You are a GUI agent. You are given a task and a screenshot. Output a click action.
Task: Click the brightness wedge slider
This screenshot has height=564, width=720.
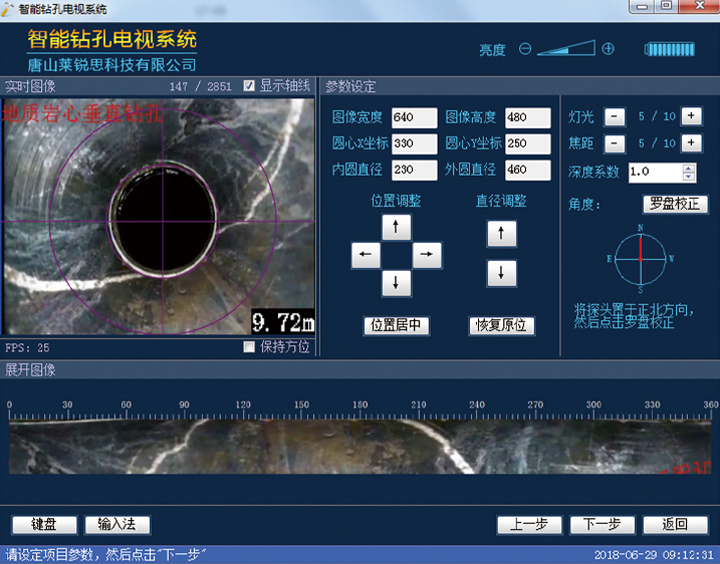click(x=568, y=49)
